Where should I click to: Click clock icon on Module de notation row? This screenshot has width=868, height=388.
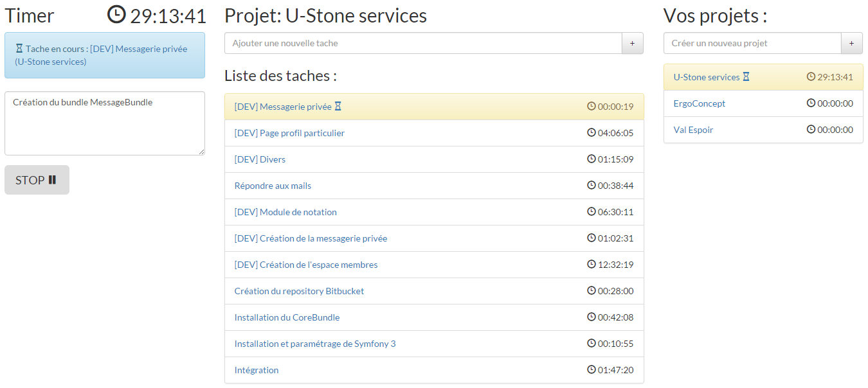pos(592,211)
